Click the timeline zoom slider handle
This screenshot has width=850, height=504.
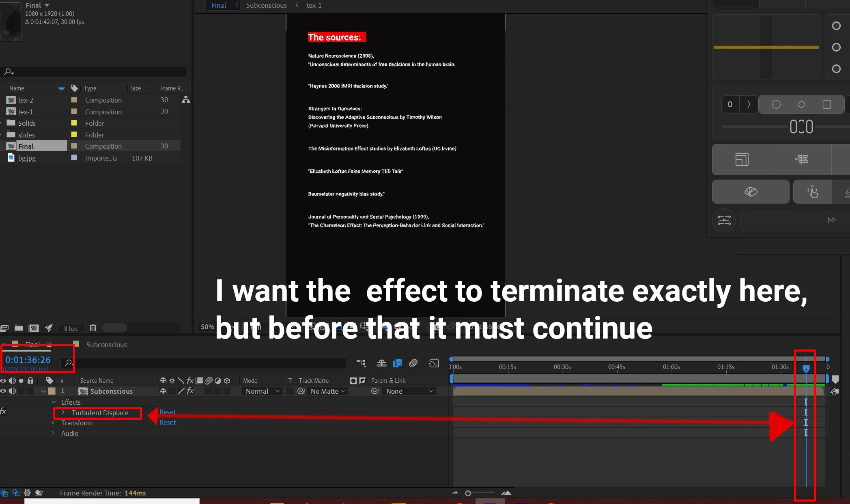point(468,493)
